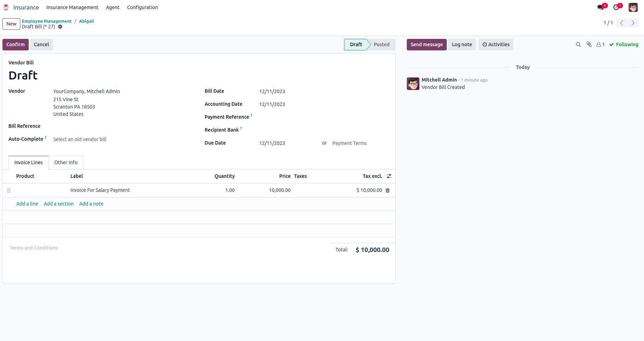
Task: Attach files with the paperclip icon
Action: point(589,44)
